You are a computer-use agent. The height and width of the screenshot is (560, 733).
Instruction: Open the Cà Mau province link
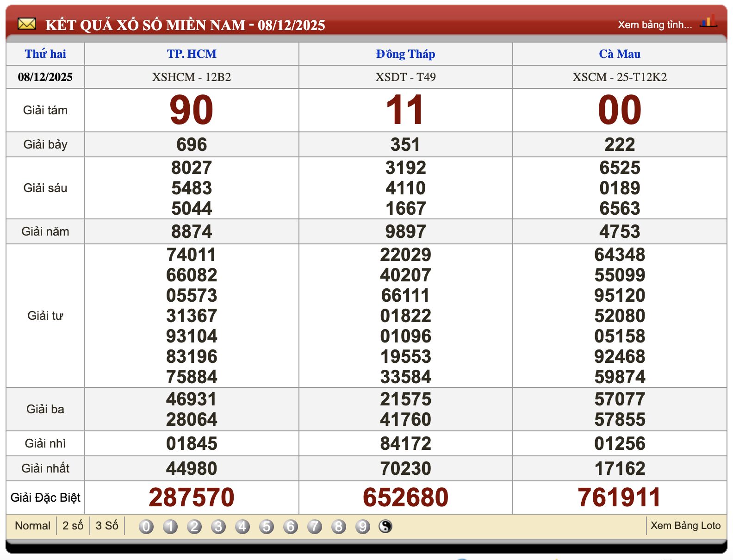pos(620,54)
